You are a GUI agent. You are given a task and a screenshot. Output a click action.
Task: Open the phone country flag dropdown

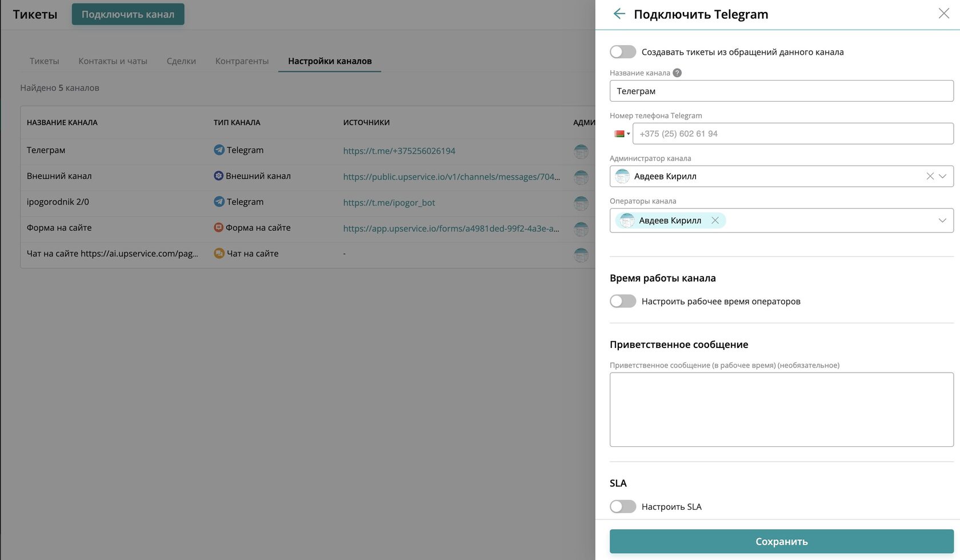pyautogui.click(x=622, y=134)
